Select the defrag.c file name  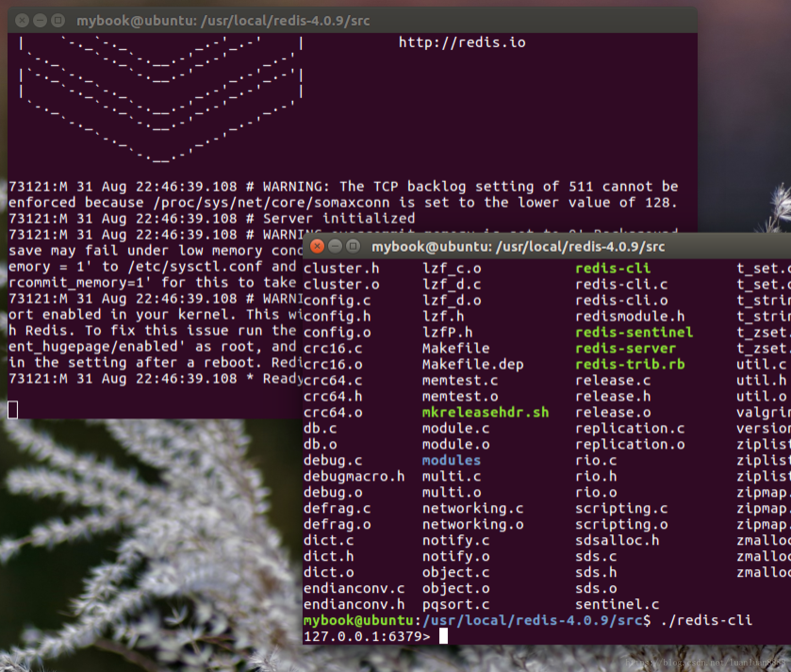337,508
